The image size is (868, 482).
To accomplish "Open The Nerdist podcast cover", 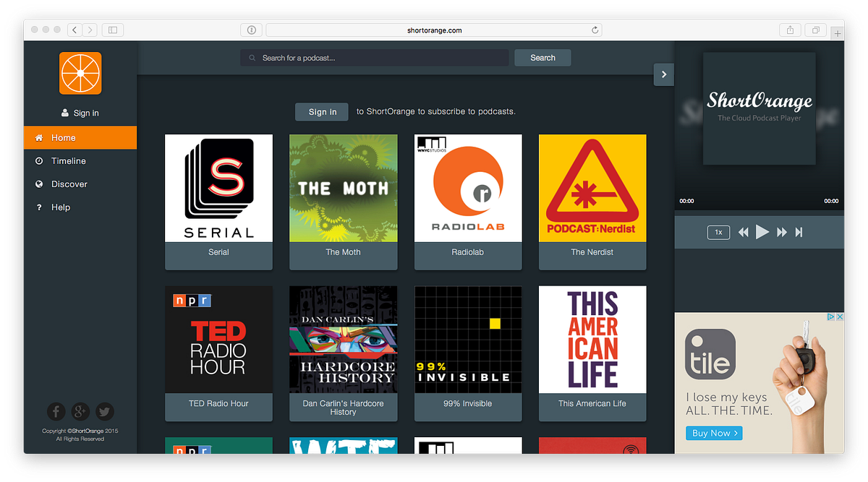I will (592, 188).
